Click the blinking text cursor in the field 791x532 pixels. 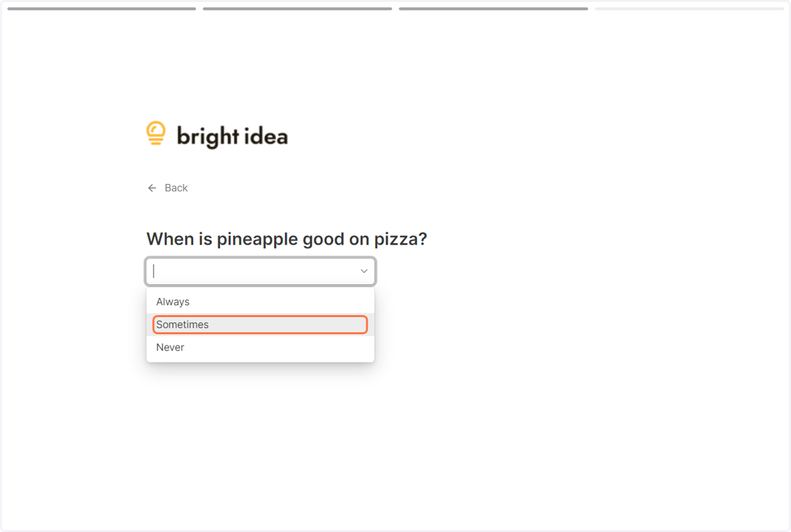pyautogui.click(x=154, y=271)
